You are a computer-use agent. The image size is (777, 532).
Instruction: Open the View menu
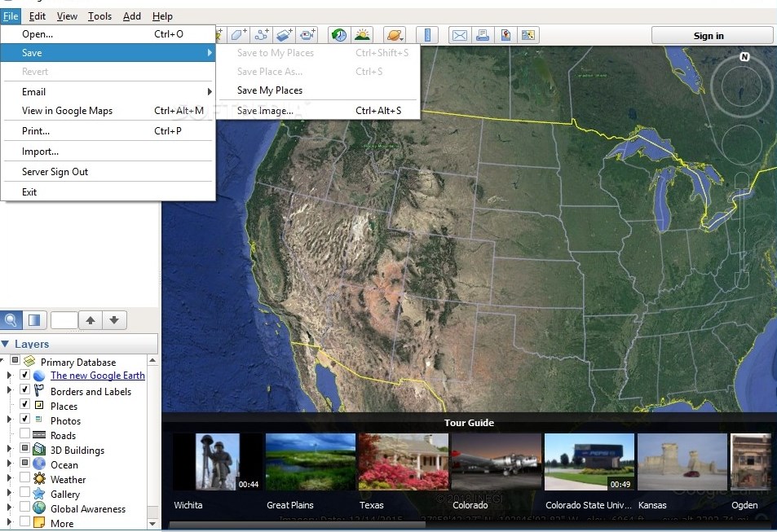click(67, 16)
